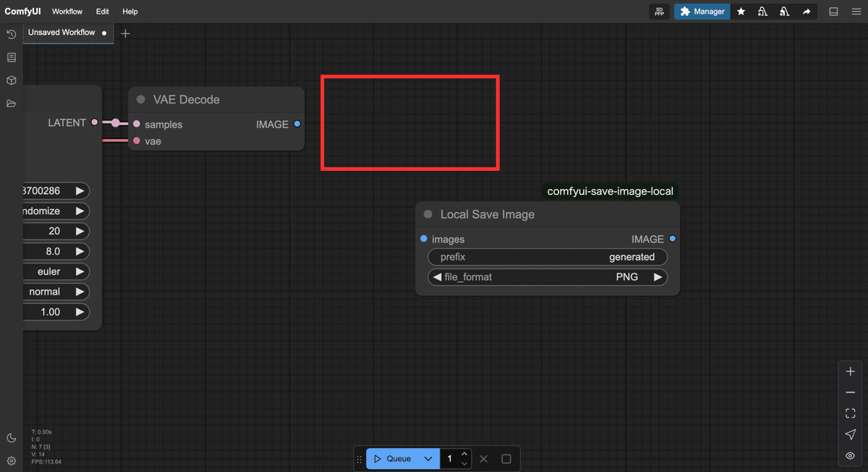The height and width of the screenshot is (472, 868).
Task: Open the queue history sidebar icon
Action: coord(11,34)
